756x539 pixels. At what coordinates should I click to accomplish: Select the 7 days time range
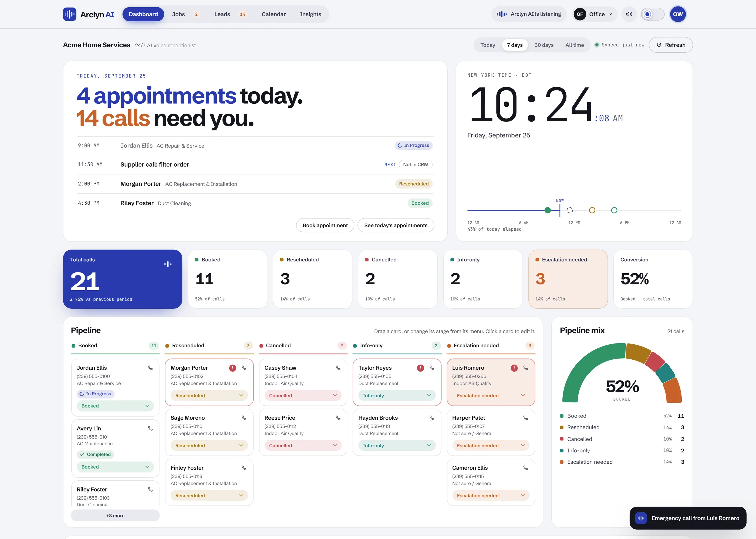515,45
